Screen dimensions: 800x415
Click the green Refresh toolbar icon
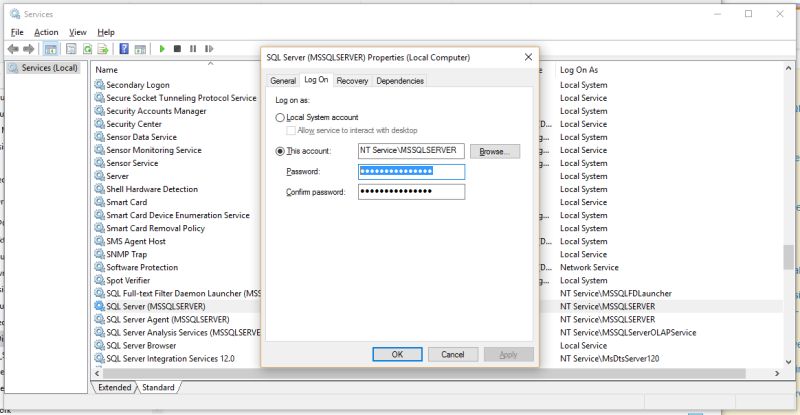(x=87, y=49)
